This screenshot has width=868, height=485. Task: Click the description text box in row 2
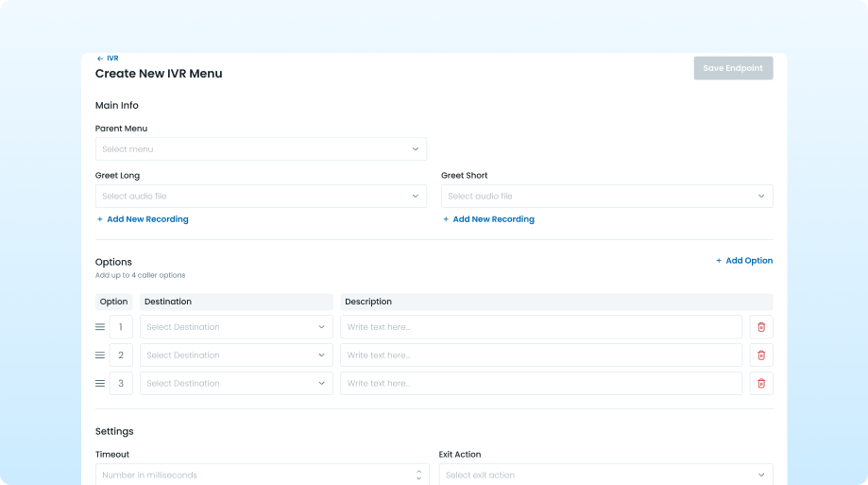(x=541, y=355)
